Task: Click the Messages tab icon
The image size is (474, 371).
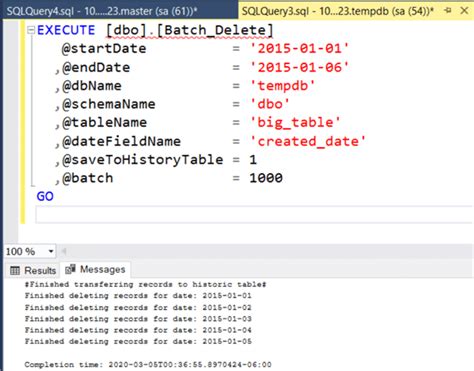Action: (70, 269)
